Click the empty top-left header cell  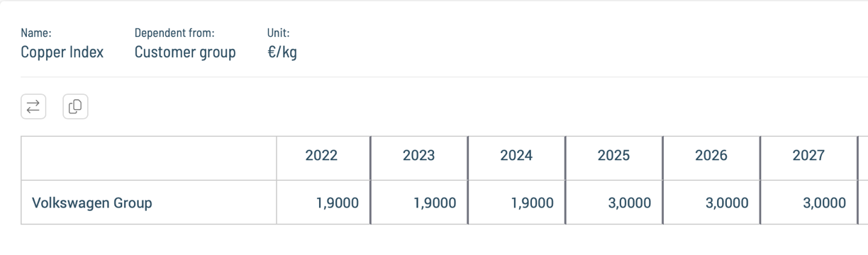149,157
